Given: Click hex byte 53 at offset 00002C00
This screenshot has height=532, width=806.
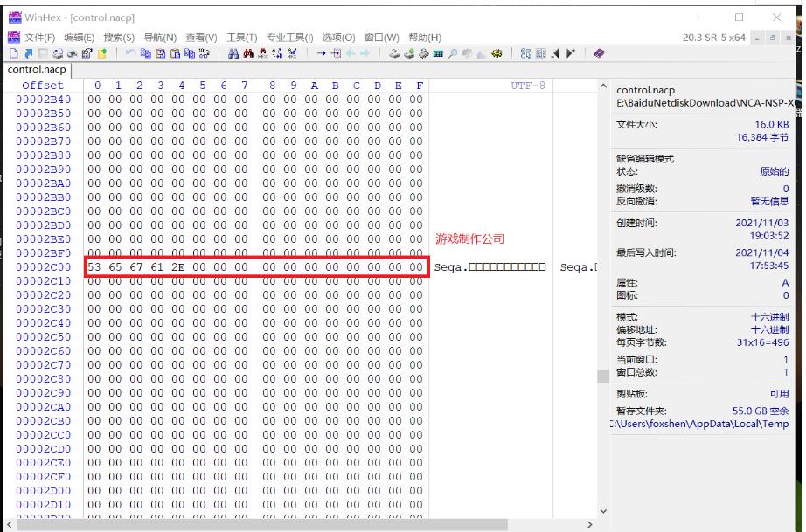Looking at the screenshot, I should pyautogui.click(x=96, y=267).
